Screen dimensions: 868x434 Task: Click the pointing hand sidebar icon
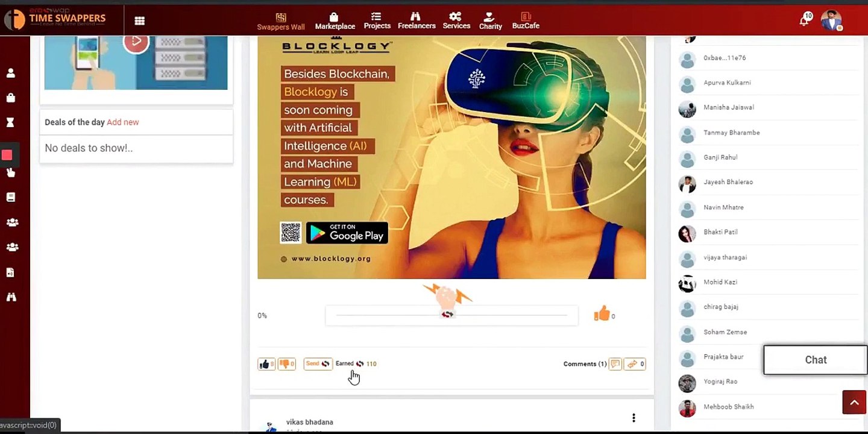11,173
